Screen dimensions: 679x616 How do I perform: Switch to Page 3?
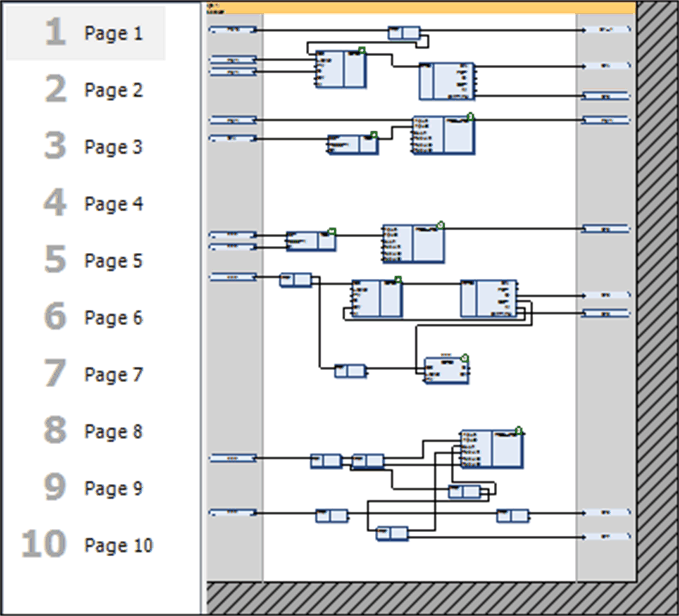pos(113,147)
